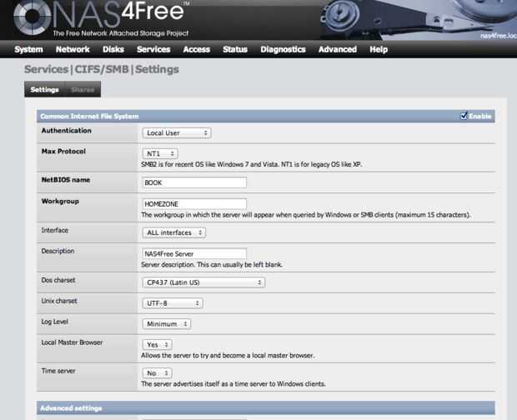Open the Authentication dropdown showing Local User
This screenshot has height=420, width=517.
pyautogui.click(x=177, y=133)
